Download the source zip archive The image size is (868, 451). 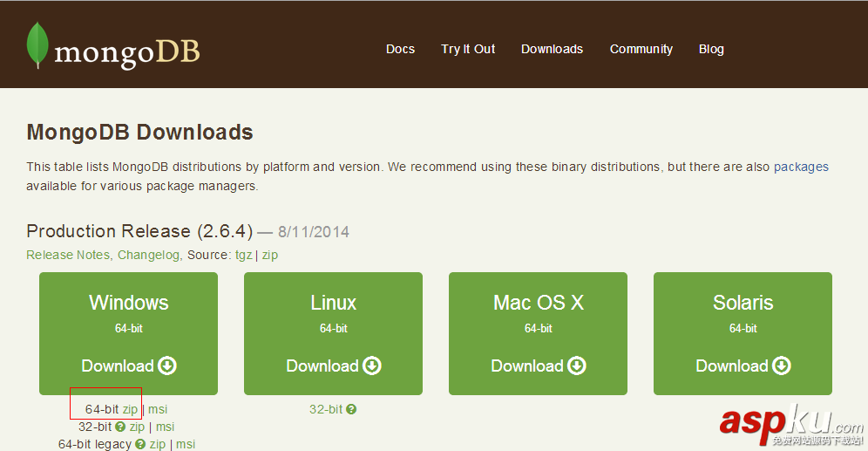coord(270,255)
